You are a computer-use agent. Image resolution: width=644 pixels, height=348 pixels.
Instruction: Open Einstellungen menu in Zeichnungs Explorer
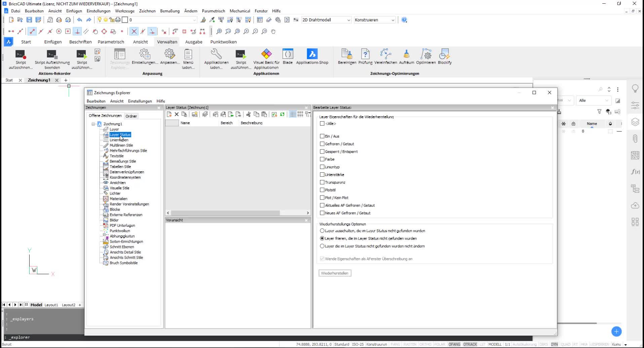(x=140, y=101)
